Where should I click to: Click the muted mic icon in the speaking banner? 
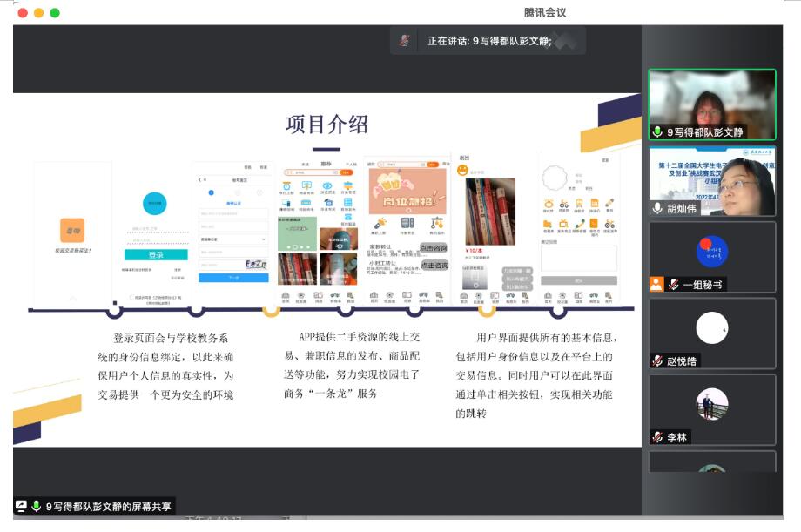(402, 39)
